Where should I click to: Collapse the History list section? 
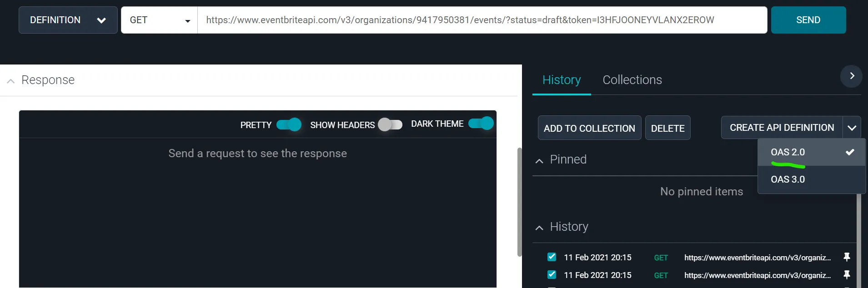click(539, 228)
